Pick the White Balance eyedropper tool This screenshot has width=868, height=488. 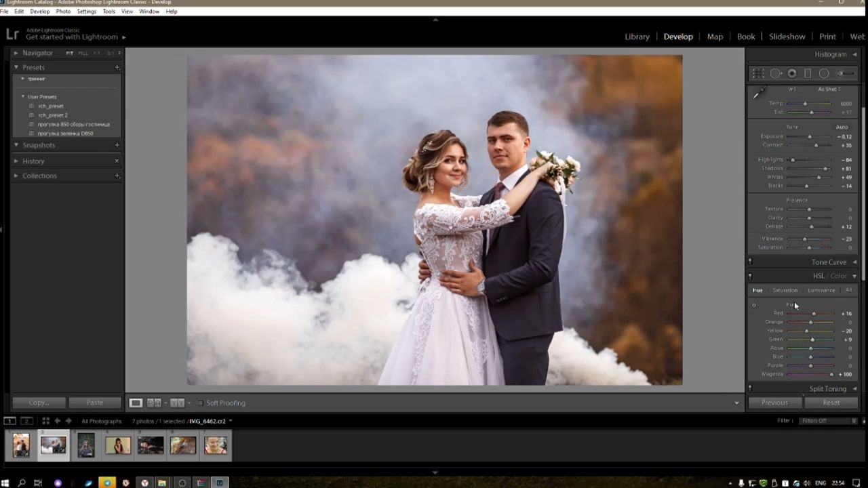pos(760,92)
